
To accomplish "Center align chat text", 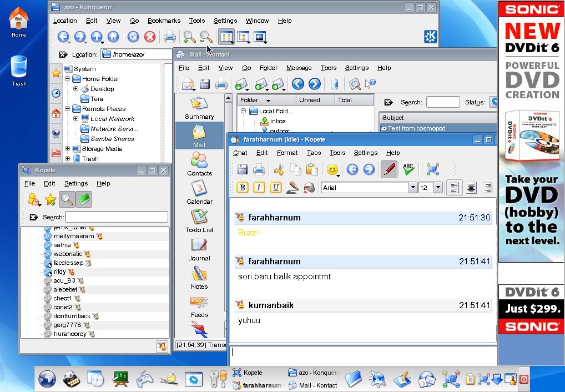I will pos(471,188).
